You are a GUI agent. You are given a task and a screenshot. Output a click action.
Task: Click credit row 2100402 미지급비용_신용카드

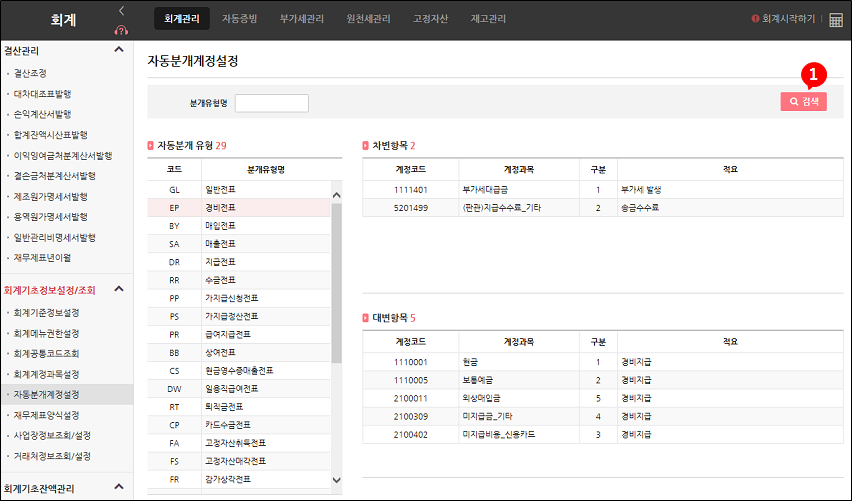coord(603,434)
